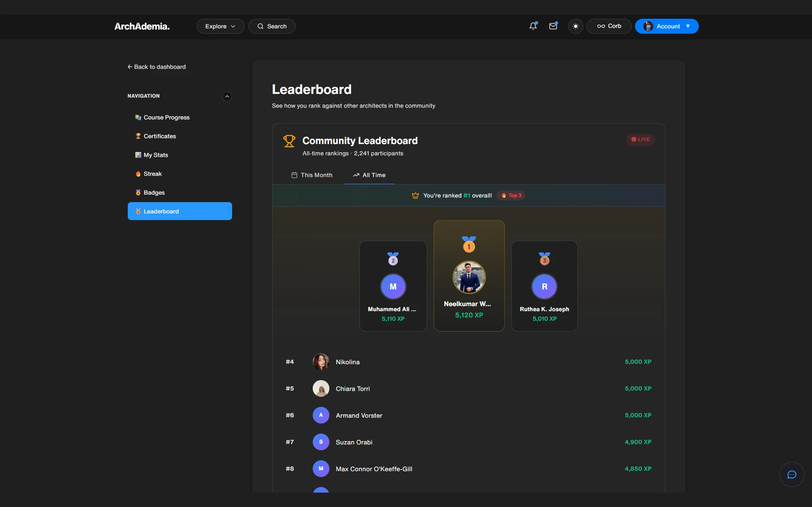Switch rankings to This Month
This screenshot has width=812, height=507.
[312, 175]
